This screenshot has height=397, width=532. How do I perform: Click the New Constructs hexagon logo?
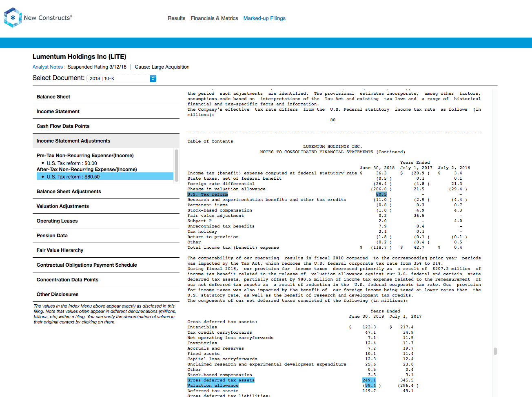(13, 18)
